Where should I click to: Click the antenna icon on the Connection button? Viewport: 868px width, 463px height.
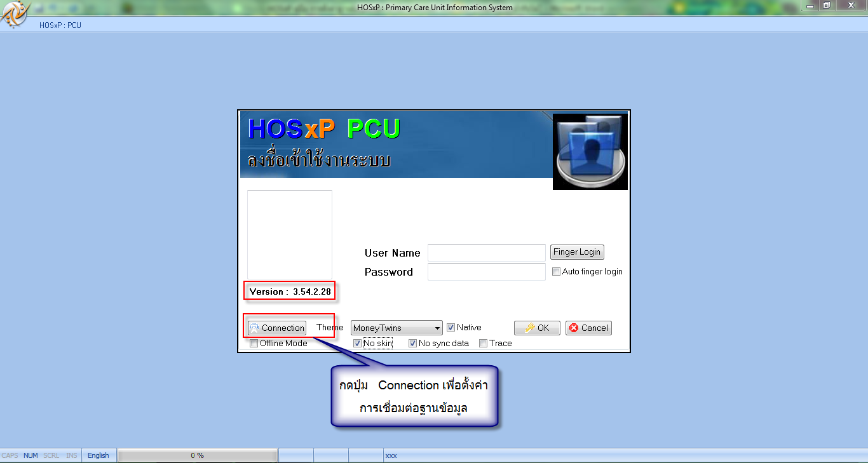[x=256, y=328]
